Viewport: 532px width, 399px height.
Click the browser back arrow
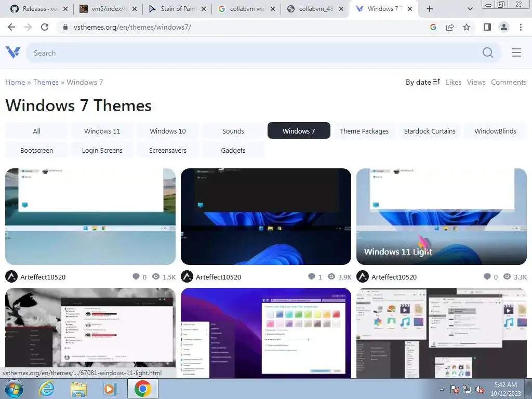pos(11,27)
